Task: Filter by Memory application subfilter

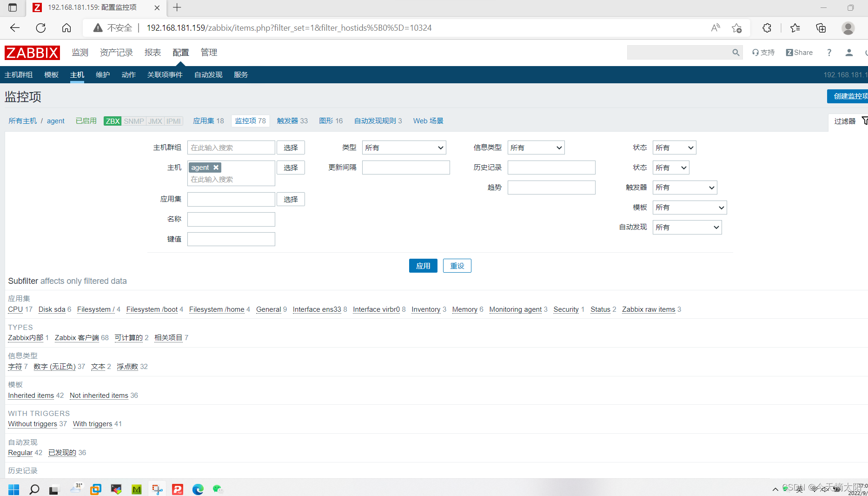Action: [464, 309]
